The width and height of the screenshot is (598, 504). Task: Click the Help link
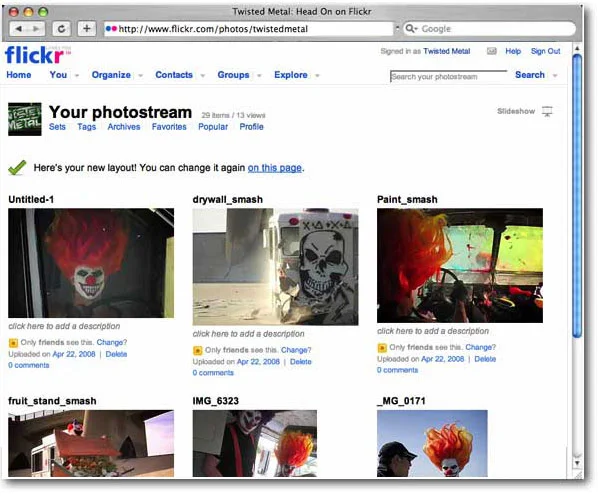[x=513, y=51]
